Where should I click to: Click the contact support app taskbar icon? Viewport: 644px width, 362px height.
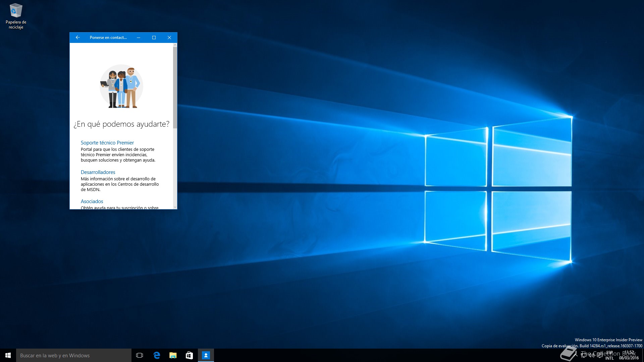pos(206,355)
